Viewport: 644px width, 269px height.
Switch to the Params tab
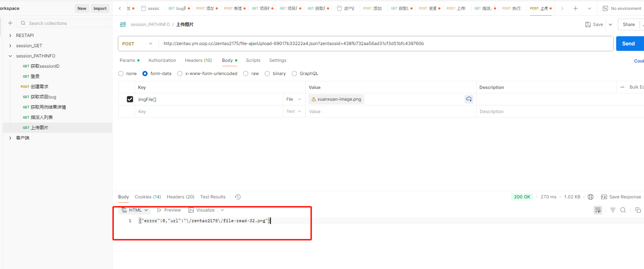tap(130, 60)
